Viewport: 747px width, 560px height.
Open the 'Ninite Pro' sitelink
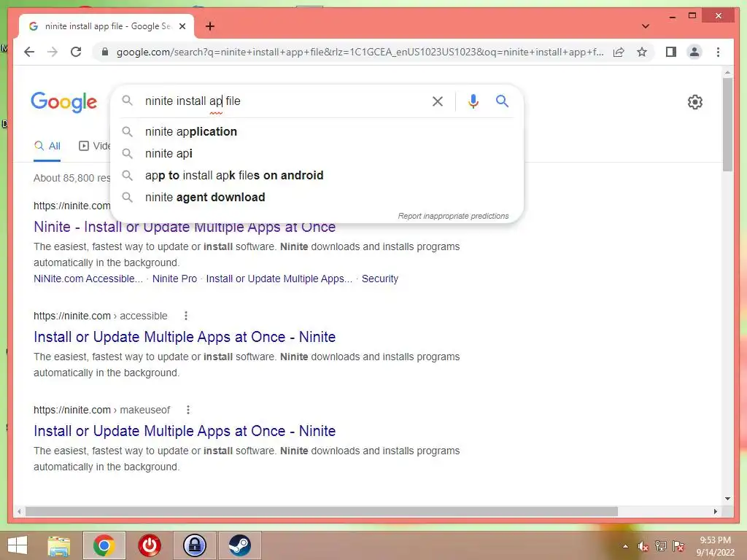174,279
